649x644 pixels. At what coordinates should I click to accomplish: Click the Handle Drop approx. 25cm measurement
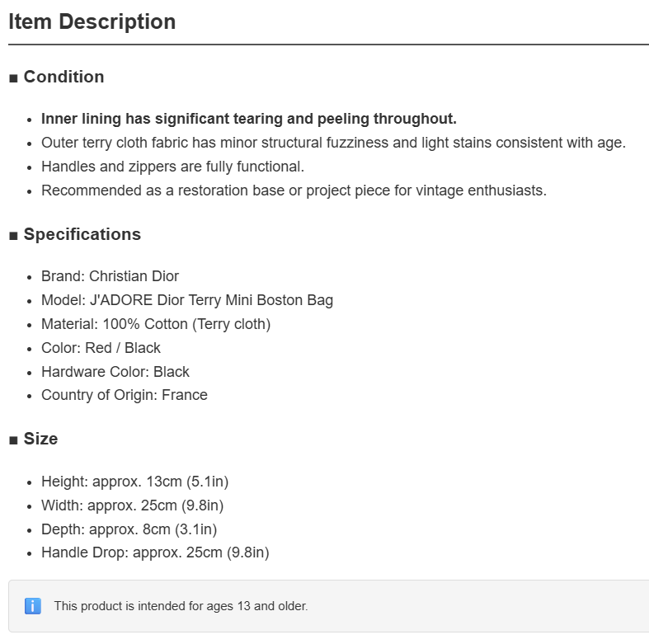click(x=155, y=552)
